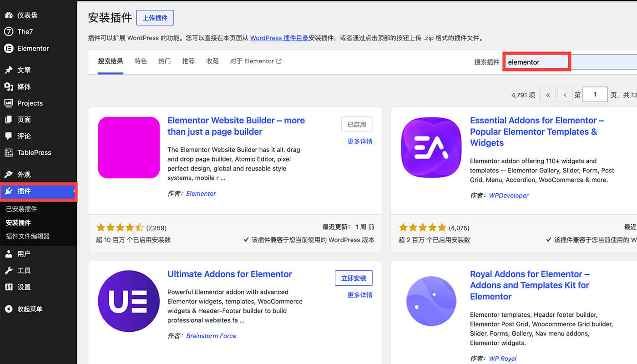This screenshot has height=364, width=637.
Task: Open the 安装插件 submenu item
Action: pos(18,223)
